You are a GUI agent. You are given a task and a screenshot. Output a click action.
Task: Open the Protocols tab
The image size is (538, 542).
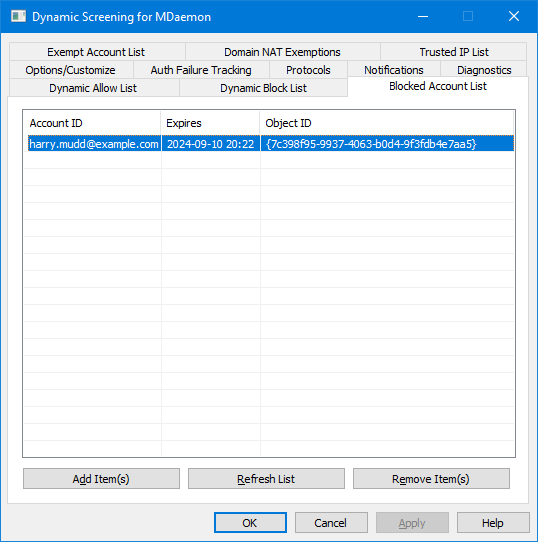(x=308, y=70)
